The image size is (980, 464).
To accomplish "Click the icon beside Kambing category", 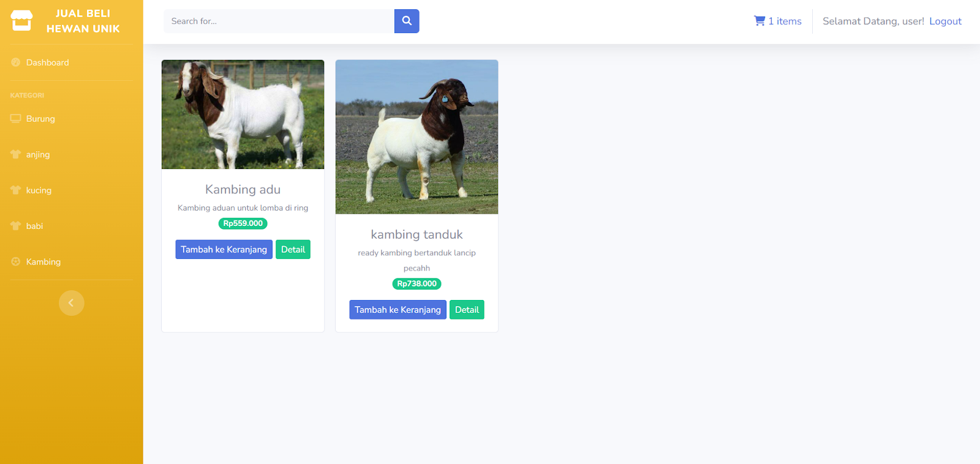I will pyautogui.click(x=16, y=261).
